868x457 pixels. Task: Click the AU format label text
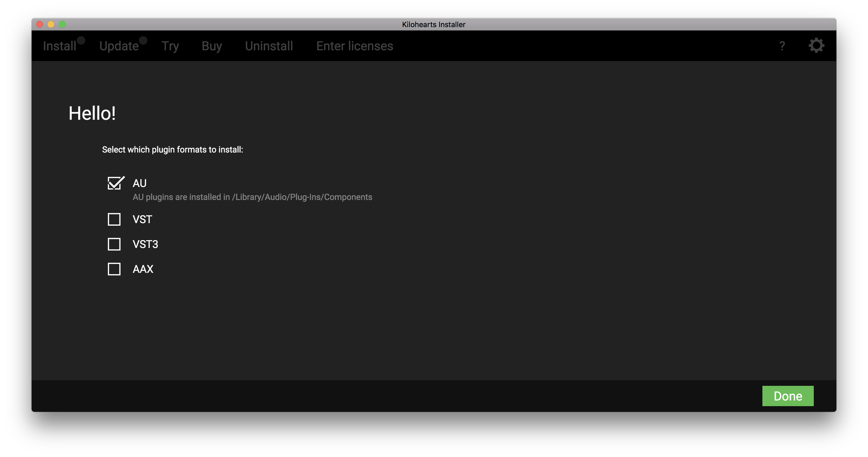point(139,183)
